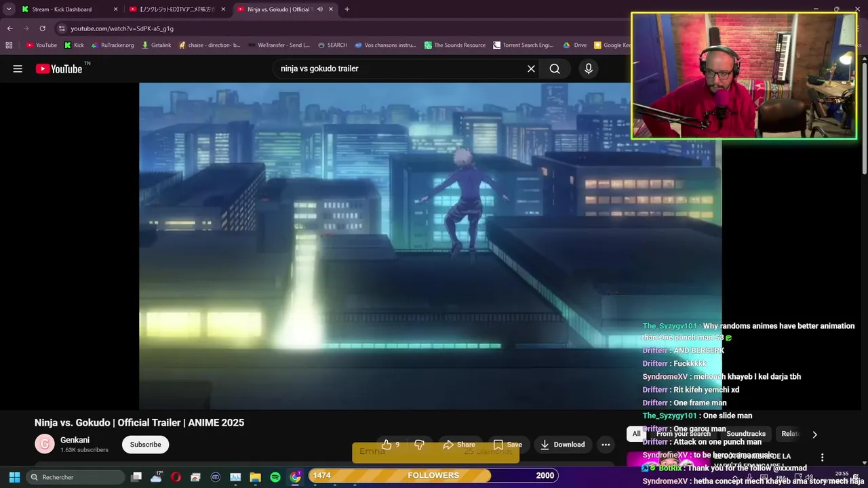Mute the Ninja vs. Gokudo tab audio
This screenshot has width=868, height=488.
point(320,9)
